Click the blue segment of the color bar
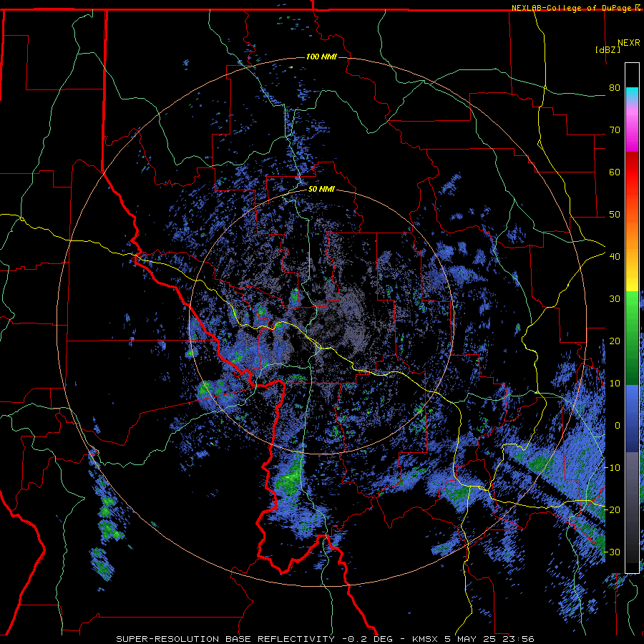This screenshot has height=644, width=644. 632,418
